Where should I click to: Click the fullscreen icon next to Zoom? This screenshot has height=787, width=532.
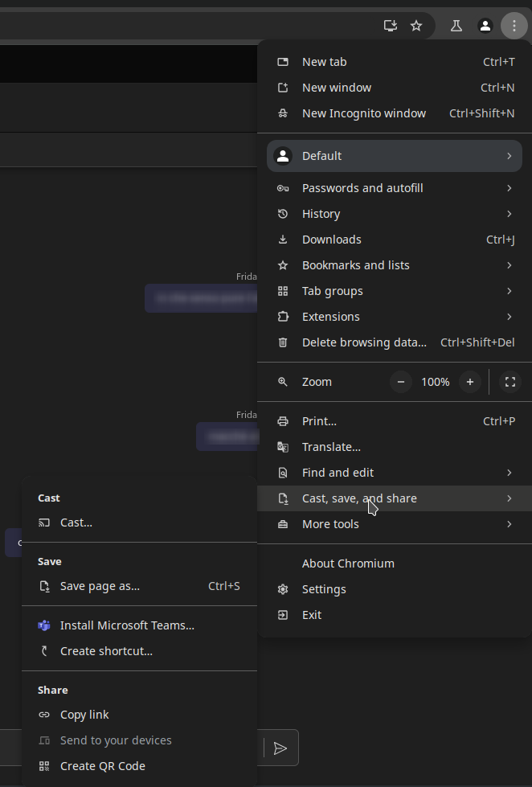coord(509,382)
